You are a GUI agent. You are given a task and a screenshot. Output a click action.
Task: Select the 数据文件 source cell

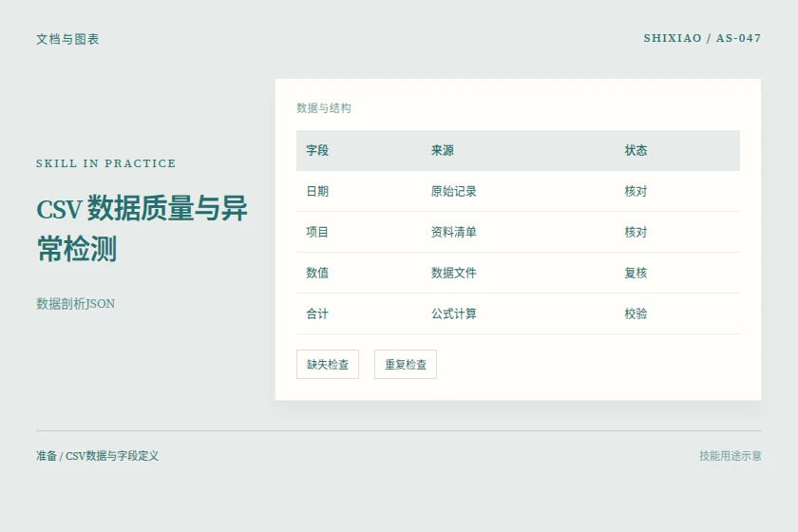tap(453, 273)
